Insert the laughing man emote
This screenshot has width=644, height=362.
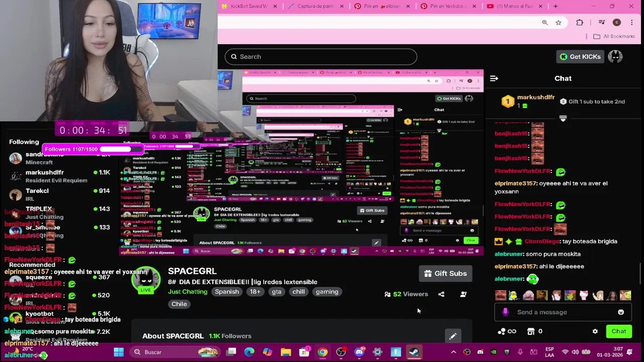pyautogui.click(x=501, y=296)
